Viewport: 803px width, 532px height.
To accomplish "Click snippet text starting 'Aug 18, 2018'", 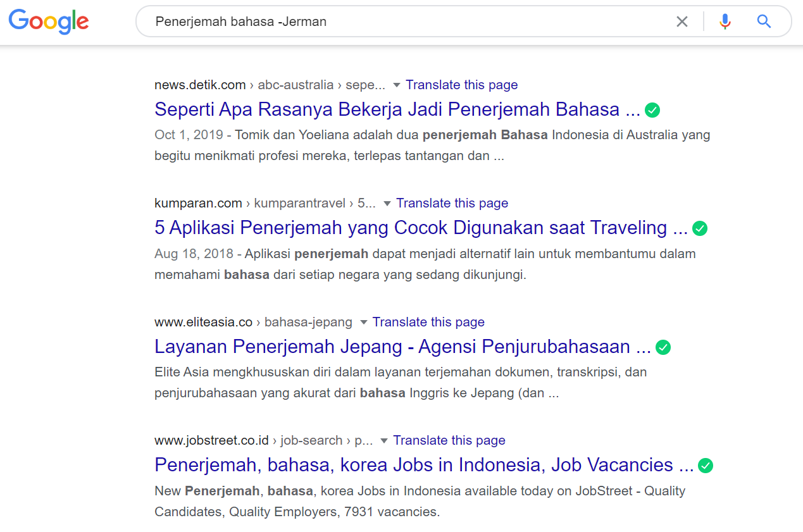I will tap(425, 264).
